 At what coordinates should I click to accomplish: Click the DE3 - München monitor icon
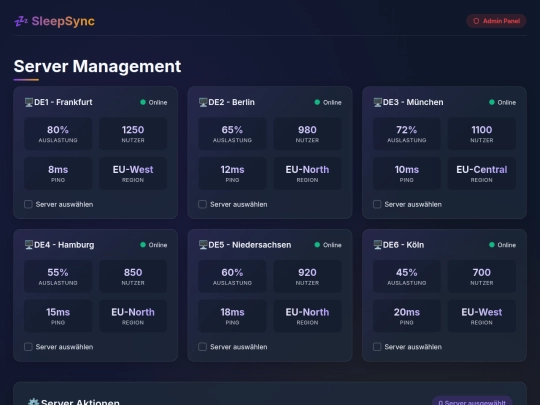378,102
